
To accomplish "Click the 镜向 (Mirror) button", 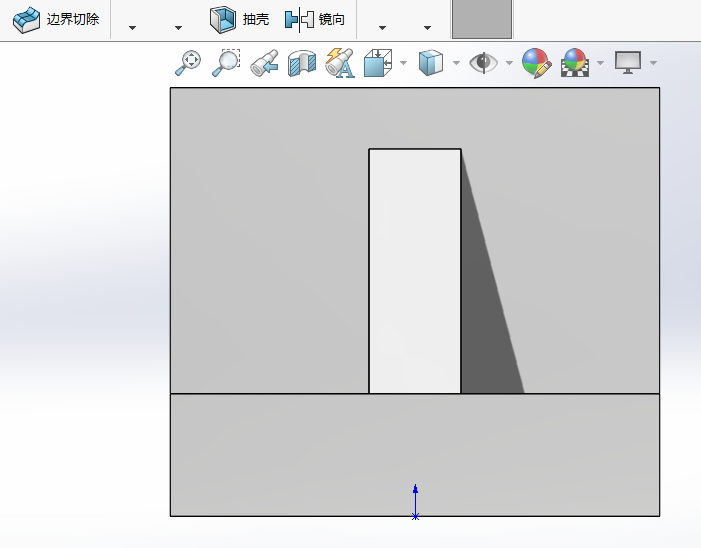I will click(315, 19).
